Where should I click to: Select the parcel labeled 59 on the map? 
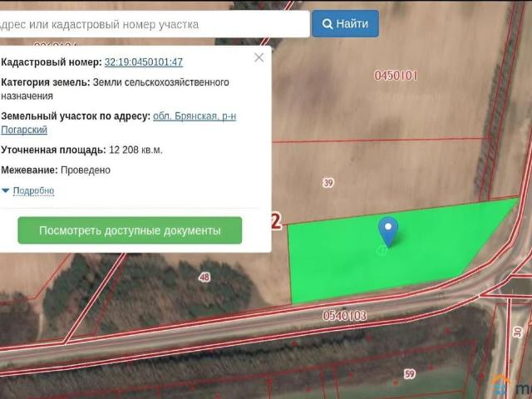pyautogui.click(x=410, y=374)
